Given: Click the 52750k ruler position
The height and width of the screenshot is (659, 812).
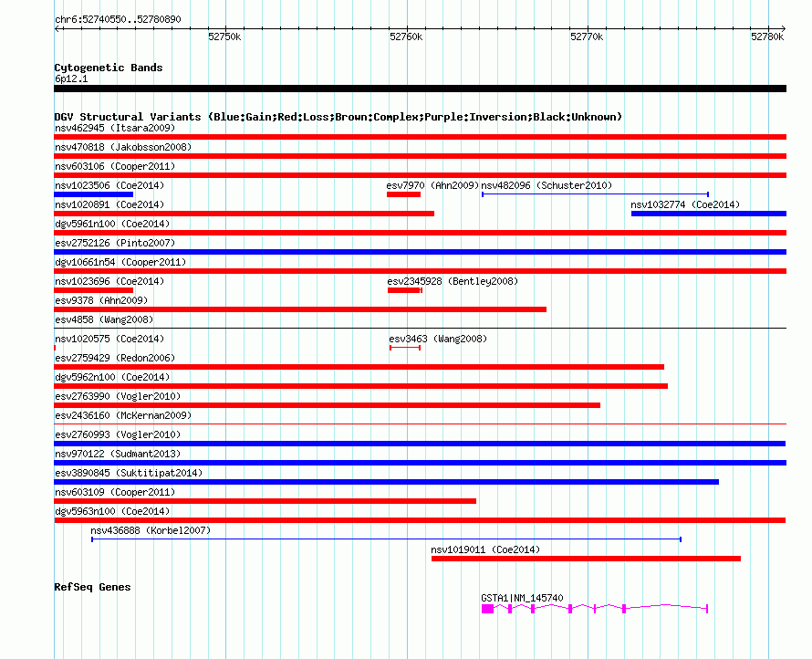Looking at the screenshot, I should 224,37.
